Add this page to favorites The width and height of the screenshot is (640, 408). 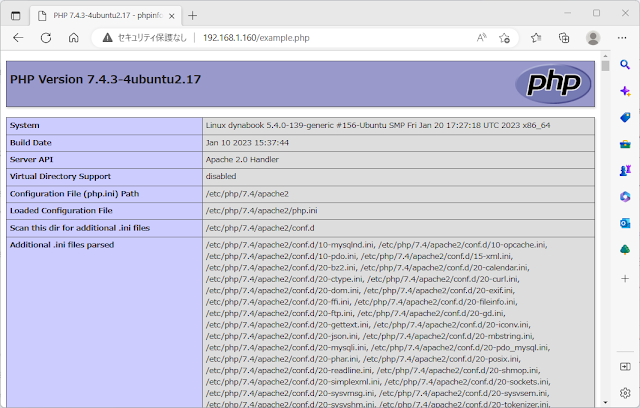(504, 38)
